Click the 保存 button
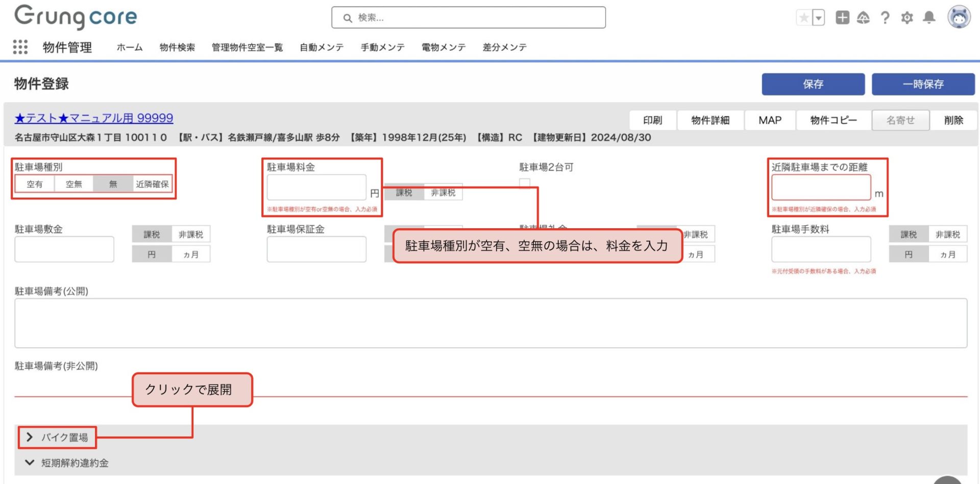Screen dimensions: 980x484 coord(813,84)
